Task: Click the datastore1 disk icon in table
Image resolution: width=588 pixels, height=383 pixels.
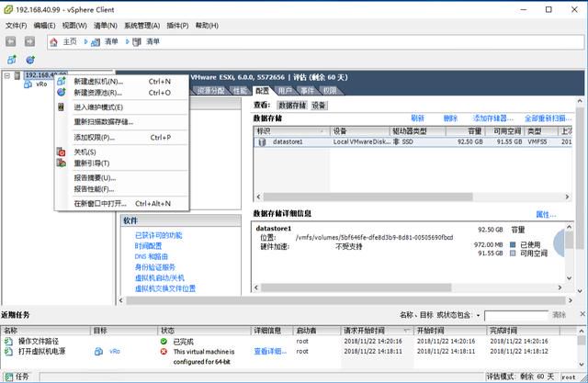Action: [262, 141]
